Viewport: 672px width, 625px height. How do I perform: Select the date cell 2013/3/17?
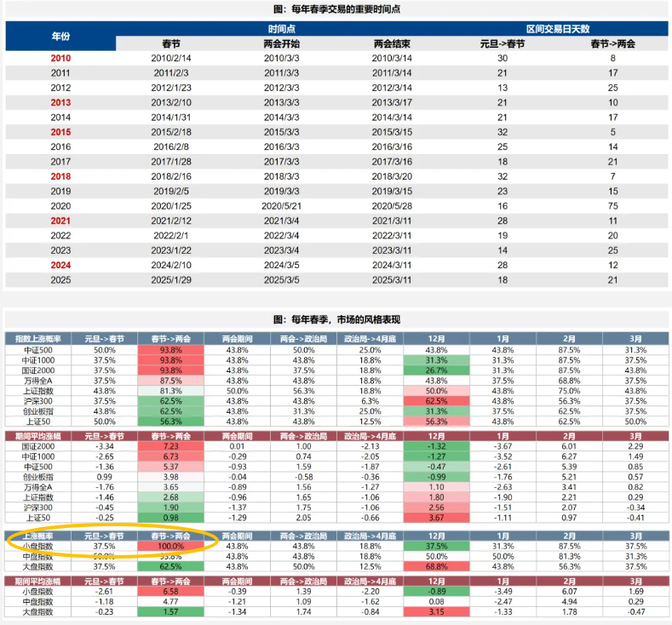point(392,103)
